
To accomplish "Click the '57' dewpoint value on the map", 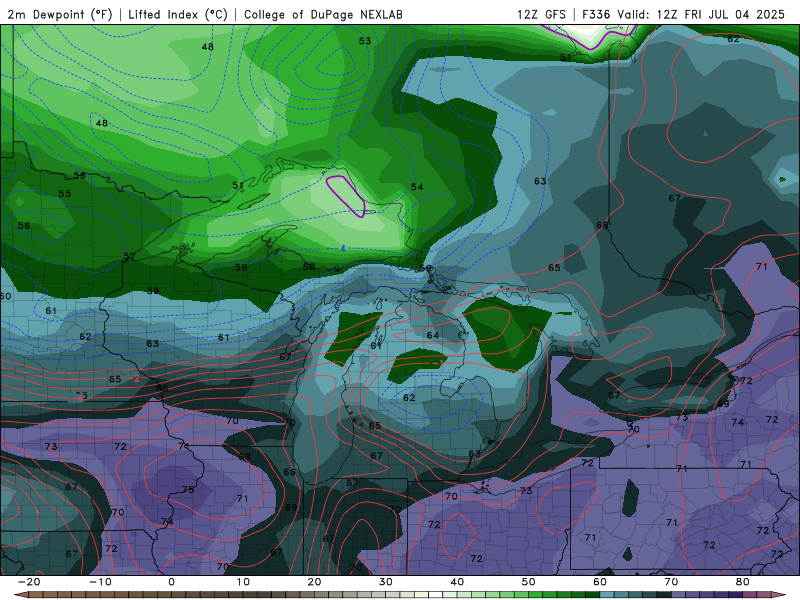I will tap(129, 257).
